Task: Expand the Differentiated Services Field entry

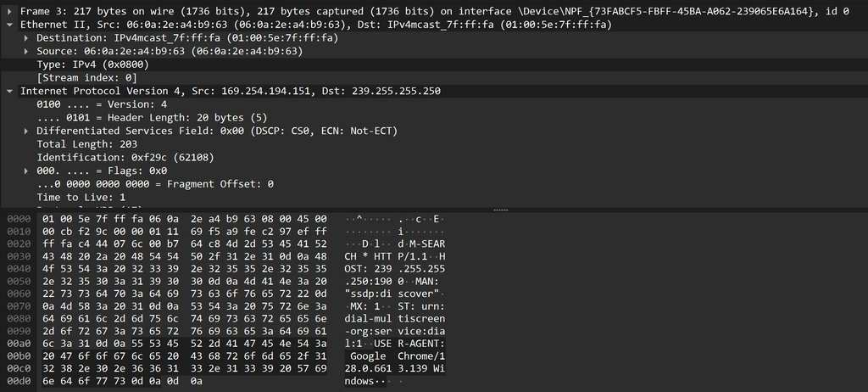Action: tap(26, 131)
